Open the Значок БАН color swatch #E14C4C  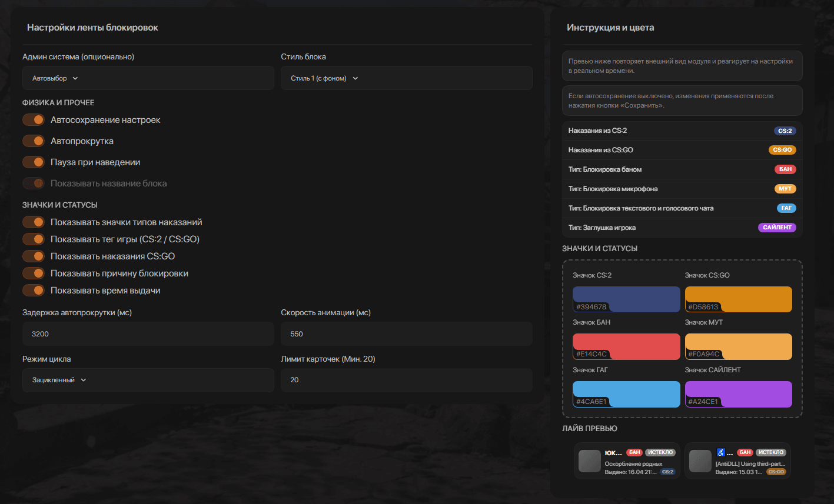[626, 347]
